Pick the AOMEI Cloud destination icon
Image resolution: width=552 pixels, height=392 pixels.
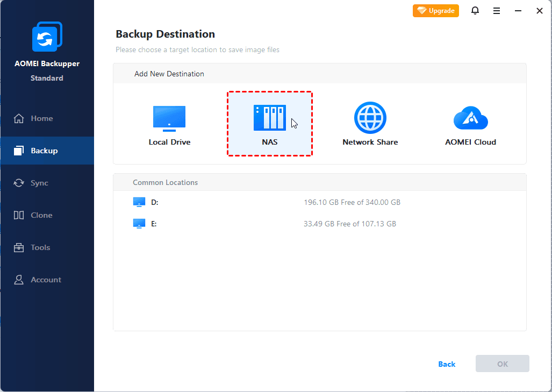coord(470,118)
